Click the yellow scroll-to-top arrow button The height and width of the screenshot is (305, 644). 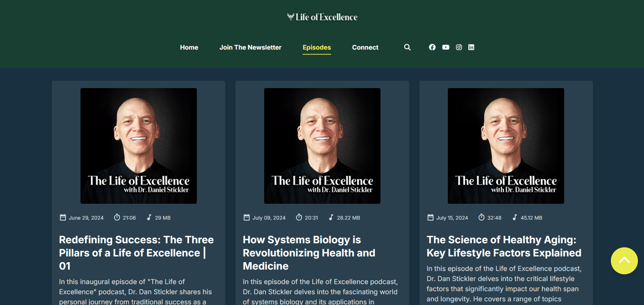point(624,261)
